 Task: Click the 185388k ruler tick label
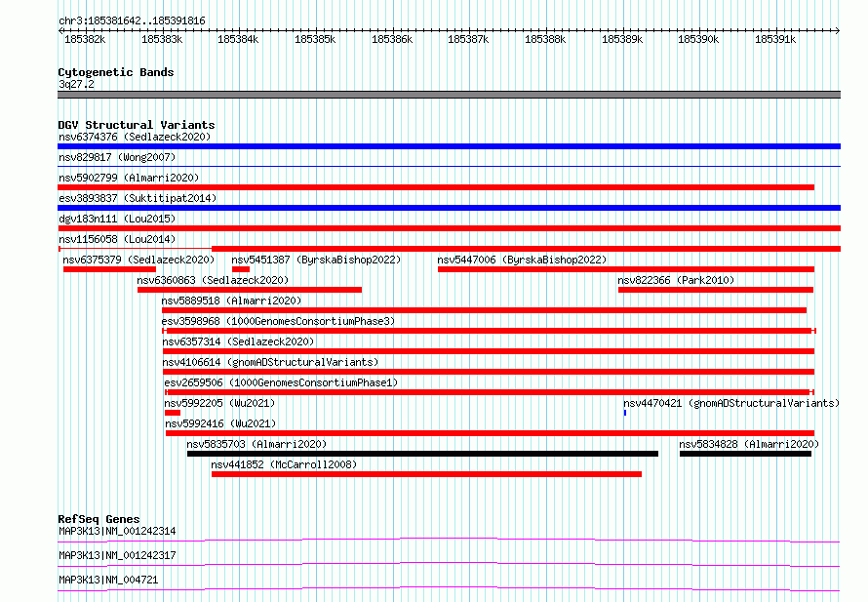pyautogui.click(x=545, y=39)
